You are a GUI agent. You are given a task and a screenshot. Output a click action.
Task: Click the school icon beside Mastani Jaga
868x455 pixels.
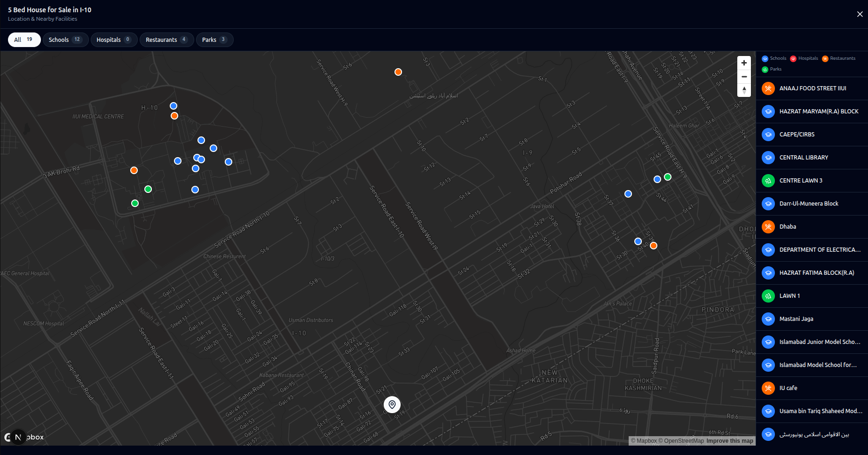768,319
